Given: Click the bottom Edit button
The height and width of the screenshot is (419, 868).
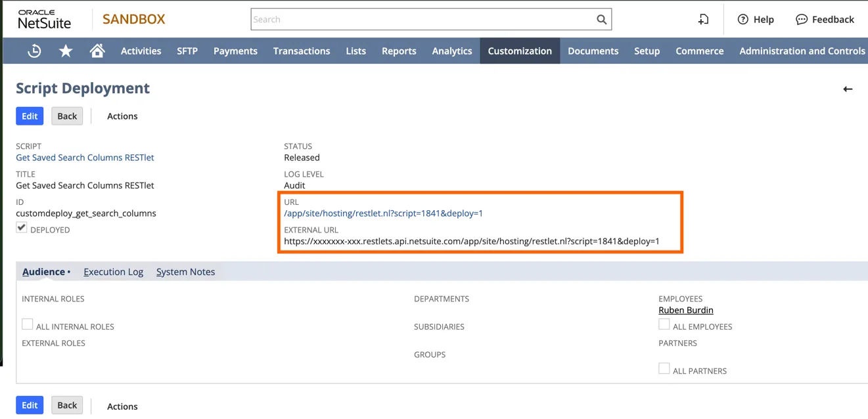Looking at the screenshot, I should [30, 405].
